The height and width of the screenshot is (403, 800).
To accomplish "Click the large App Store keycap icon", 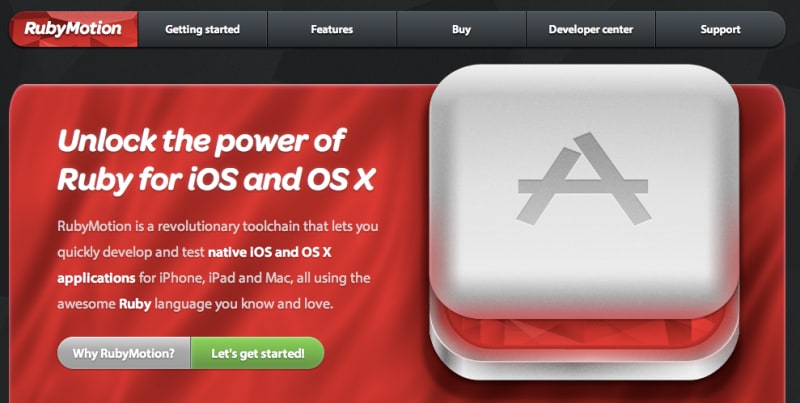I will tap(584, 222).
